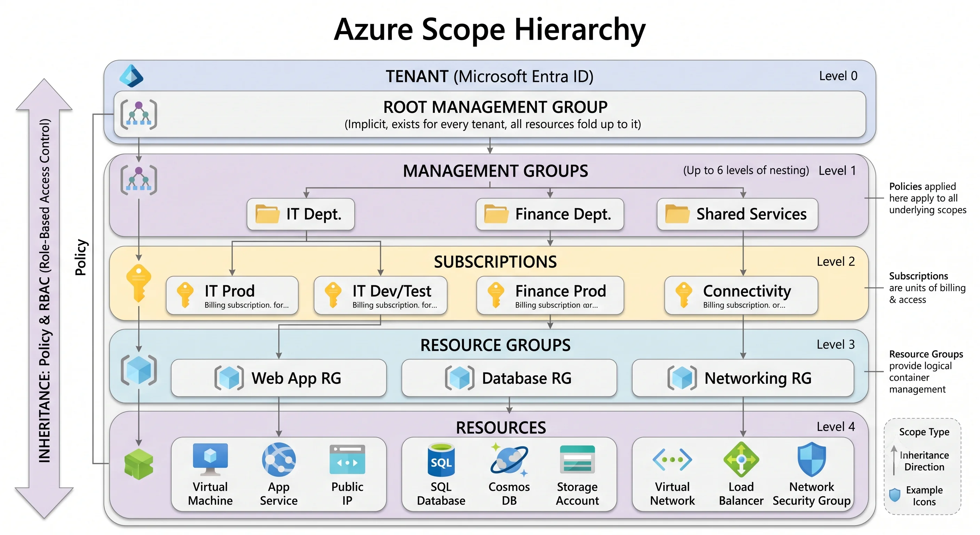The width and height of the screenshot is (980, 535).
Task: Click the legend Inheritance Direction arrow
Action: tap(894, 460)
